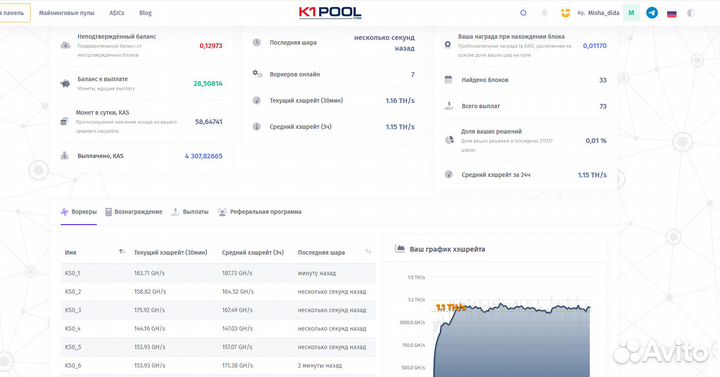Open the green M user avatar
The width and height of the screenshot is (720, 377).
[x=631, y=13]
